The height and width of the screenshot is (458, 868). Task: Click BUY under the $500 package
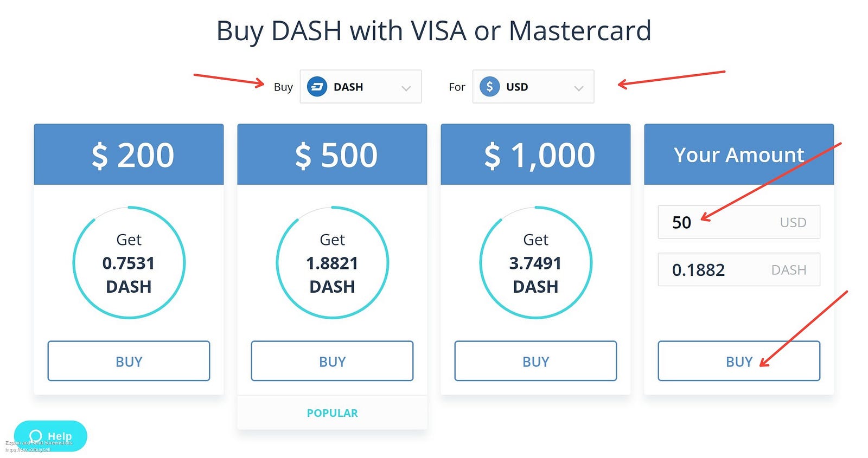coord(333,361)
